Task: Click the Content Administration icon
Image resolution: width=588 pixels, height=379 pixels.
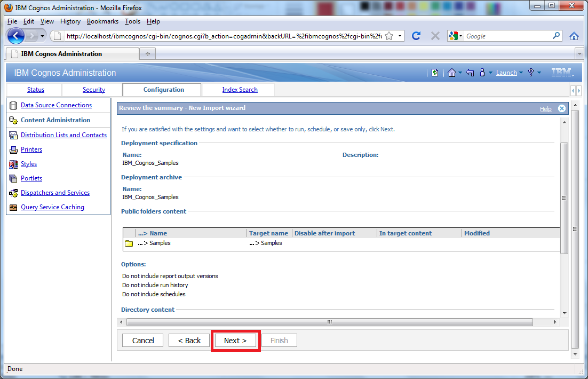Action: pos(13,121)
